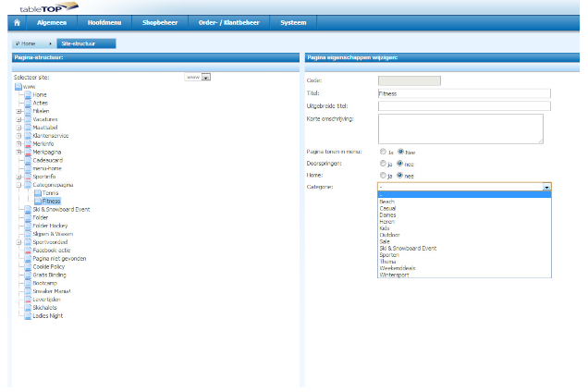
Task: Open the Shopbeheer menu
Action: 160,22
